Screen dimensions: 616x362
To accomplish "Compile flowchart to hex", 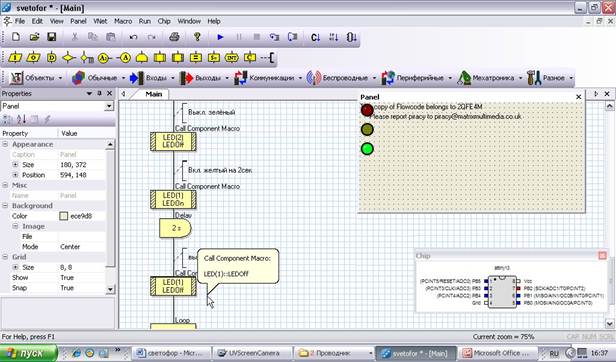I will pyautogui.click(x=334, y=37).
